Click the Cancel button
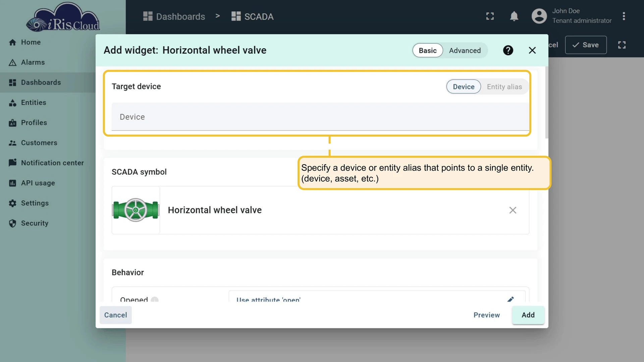 [x=115, y=315]
